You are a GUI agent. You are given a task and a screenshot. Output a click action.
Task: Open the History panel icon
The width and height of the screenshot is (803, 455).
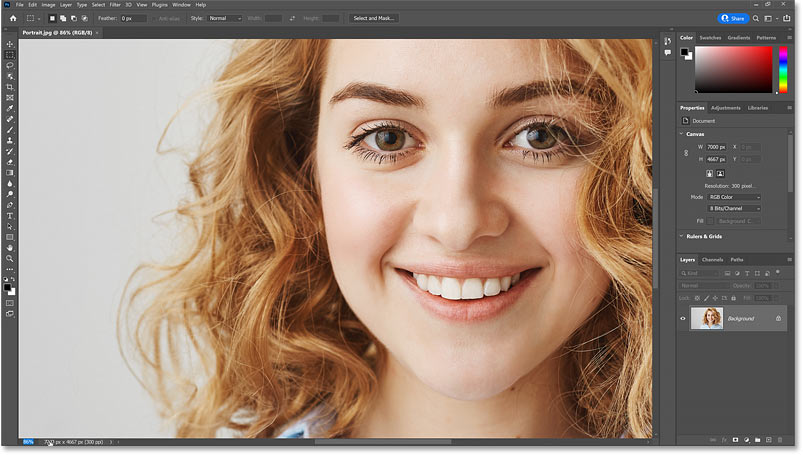667,41
